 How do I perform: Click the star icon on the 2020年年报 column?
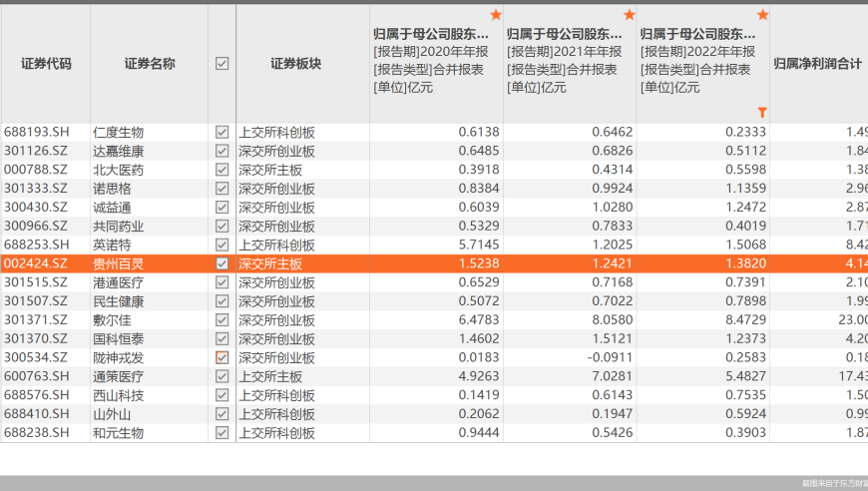pyautogui.click(x=496, y=15)
